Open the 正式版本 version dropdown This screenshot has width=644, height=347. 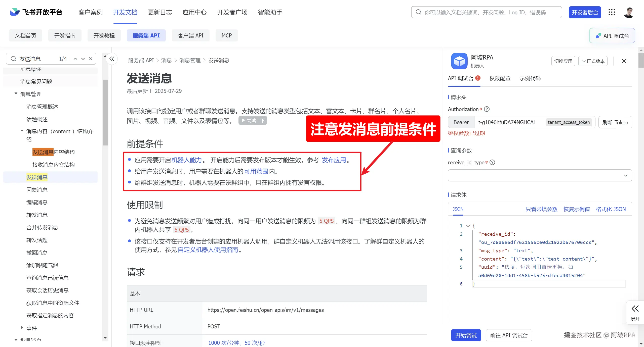593,61
